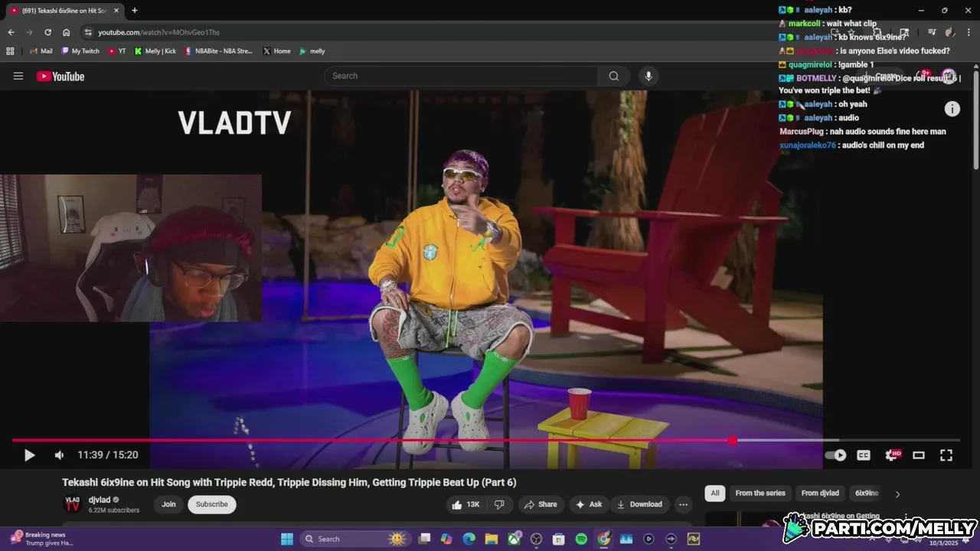Select 'From djvlad' chip
Viewport: 980px width, 551px height.
pos(820,494)
